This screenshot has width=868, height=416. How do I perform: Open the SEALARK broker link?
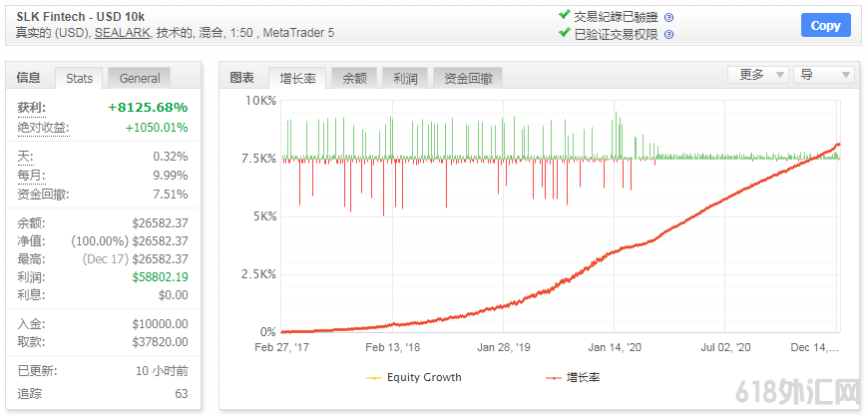tap(122, 33)
